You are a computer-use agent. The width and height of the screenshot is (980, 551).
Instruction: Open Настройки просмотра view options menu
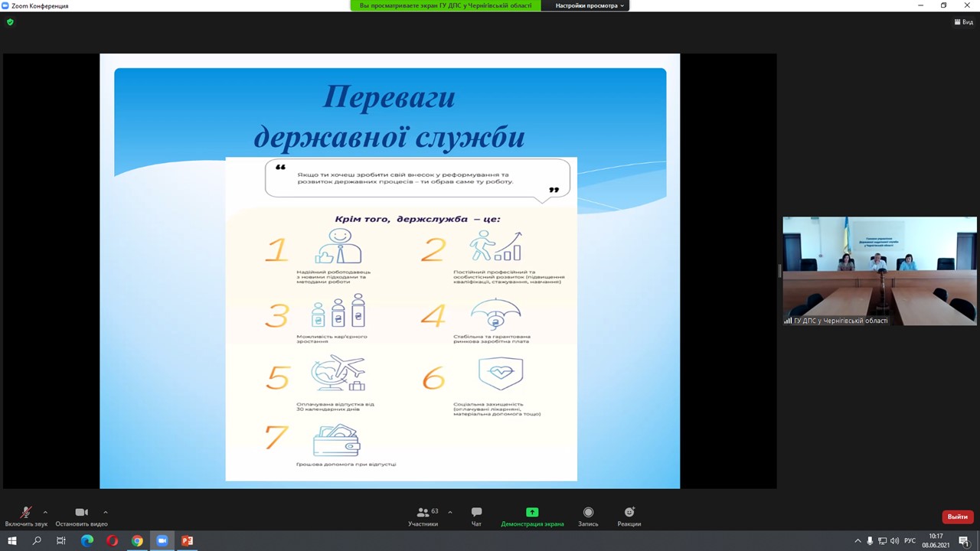click(590, 5)
